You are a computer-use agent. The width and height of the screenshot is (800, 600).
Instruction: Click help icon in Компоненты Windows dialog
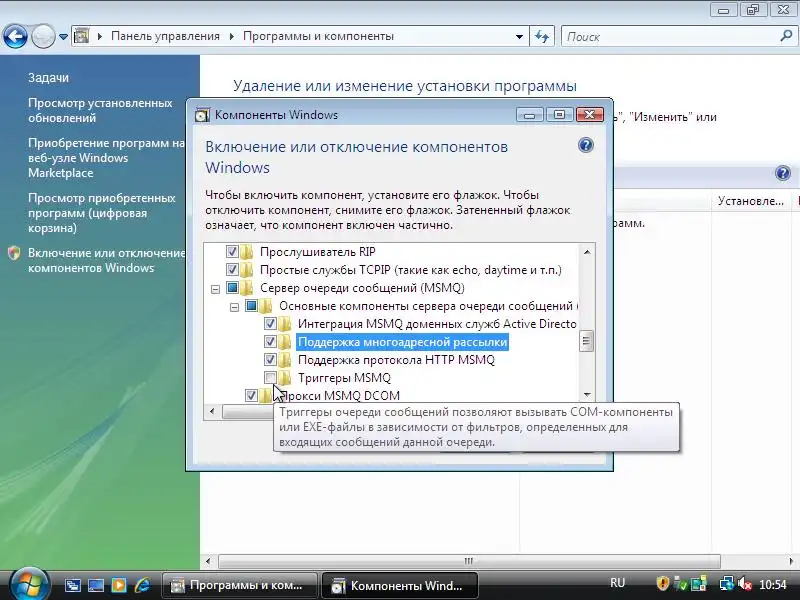pyautogui.click(x=586, y=145)
